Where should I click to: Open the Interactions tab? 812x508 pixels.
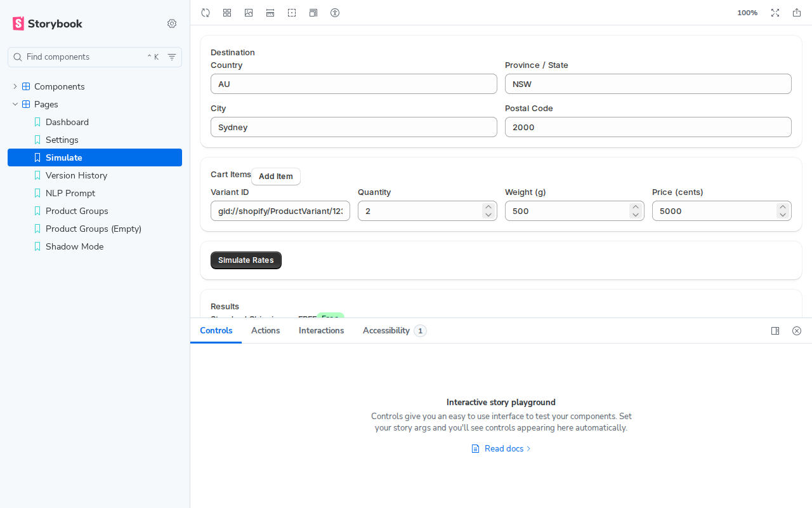coord(321,330)
